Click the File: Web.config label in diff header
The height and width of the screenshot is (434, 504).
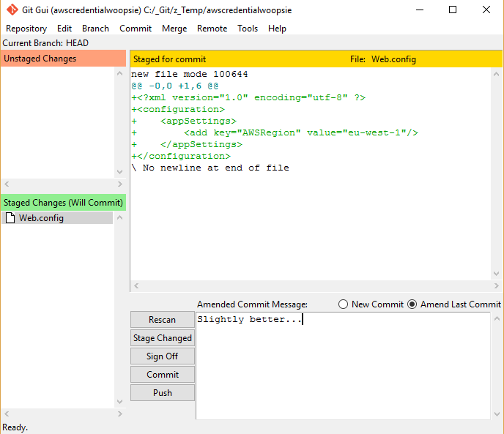click(x=383, y=59)
